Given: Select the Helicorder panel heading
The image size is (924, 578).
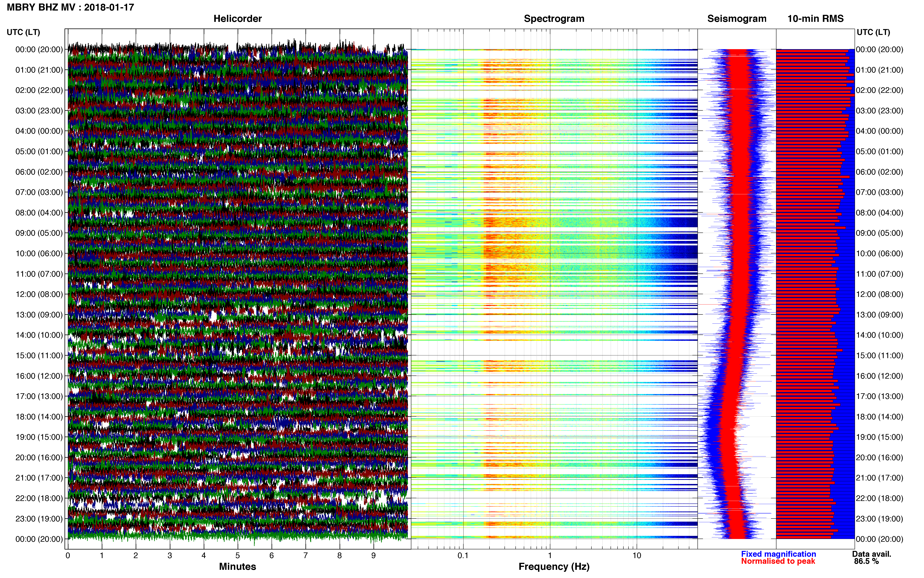Looking at the screenshot, I should [238, 19].
